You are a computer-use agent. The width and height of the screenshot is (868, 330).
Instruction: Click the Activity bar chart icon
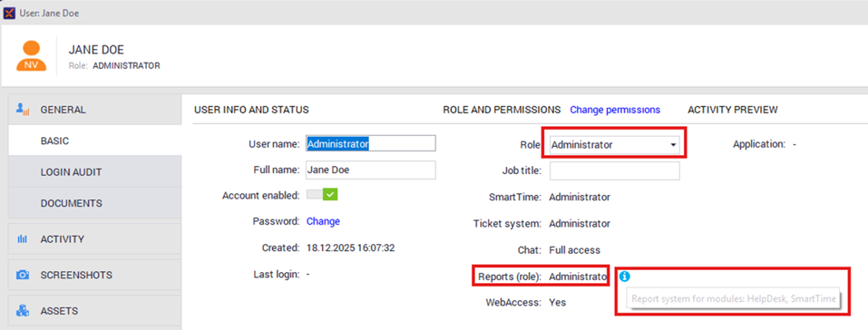point(22,239)
